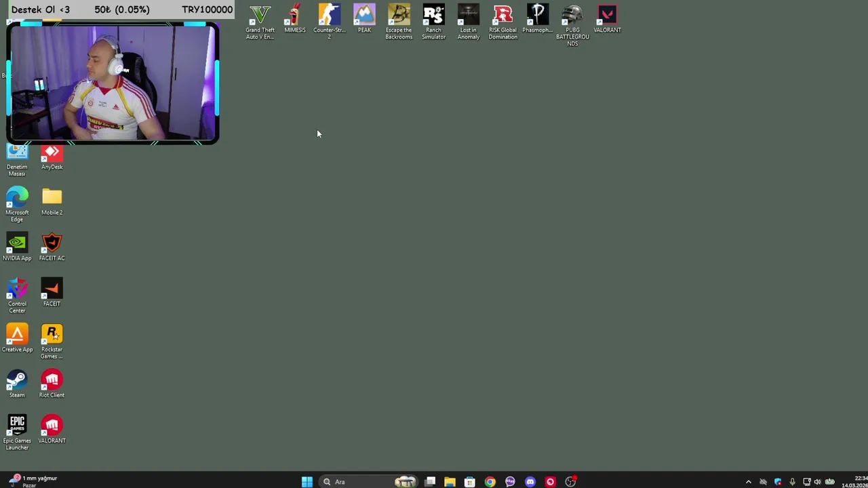Screen dimensions: 868x488
Task: Launch the Creative App shortcut
Action: 17,338
